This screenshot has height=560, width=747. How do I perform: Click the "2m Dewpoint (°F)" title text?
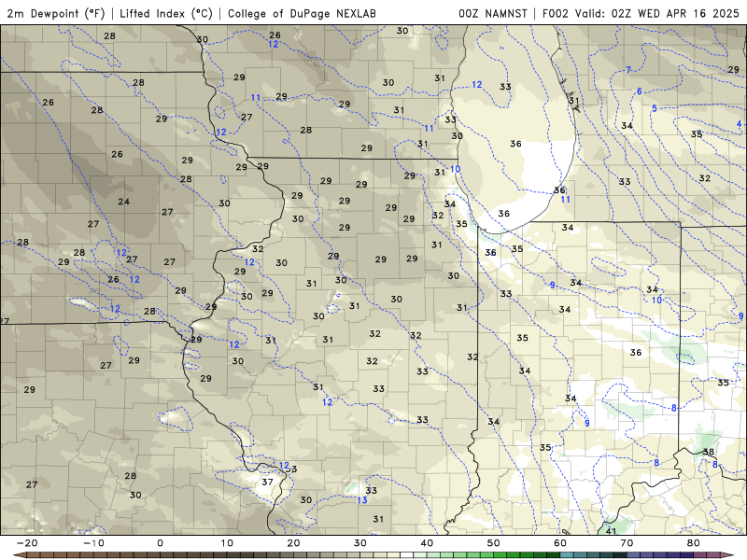(55, 13)
